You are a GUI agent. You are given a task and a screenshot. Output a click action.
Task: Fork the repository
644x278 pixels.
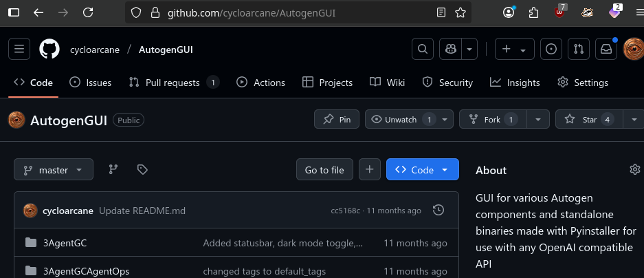tap(492, 119)
